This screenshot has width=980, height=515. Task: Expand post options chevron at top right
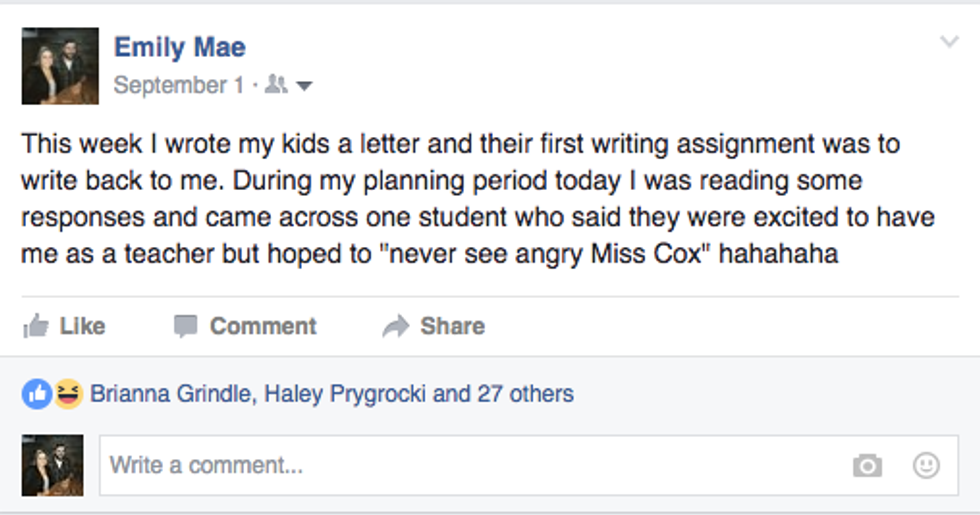click(x=949, y=42)
